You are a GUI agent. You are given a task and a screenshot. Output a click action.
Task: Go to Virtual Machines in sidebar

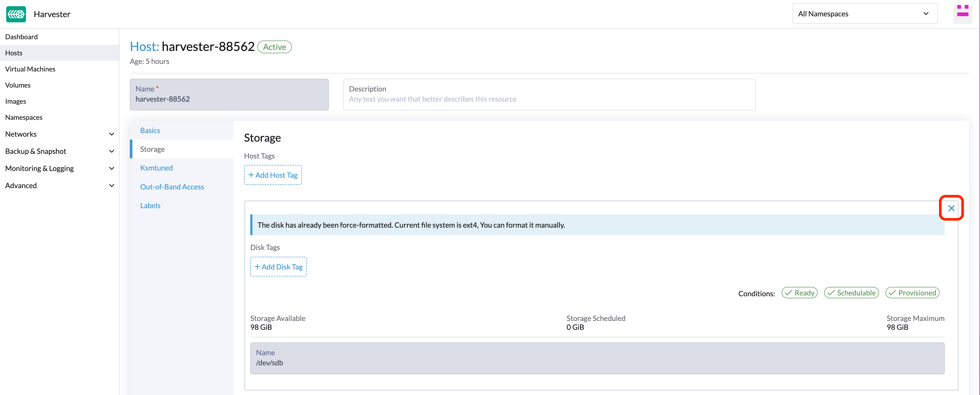coord(30,69)
